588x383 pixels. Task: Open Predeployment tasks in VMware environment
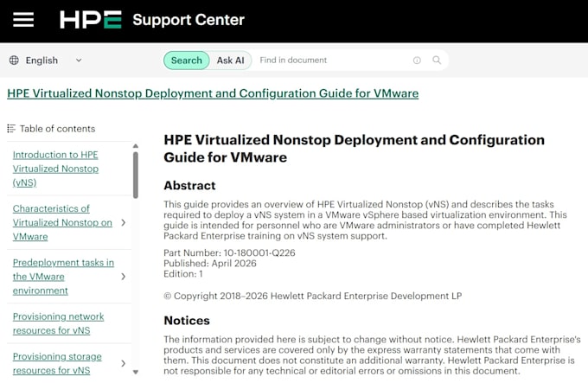point(63,277)
